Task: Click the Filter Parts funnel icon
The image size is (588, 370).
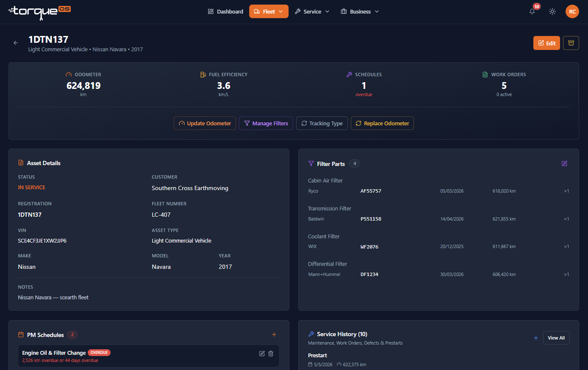Action: (311, 163)
